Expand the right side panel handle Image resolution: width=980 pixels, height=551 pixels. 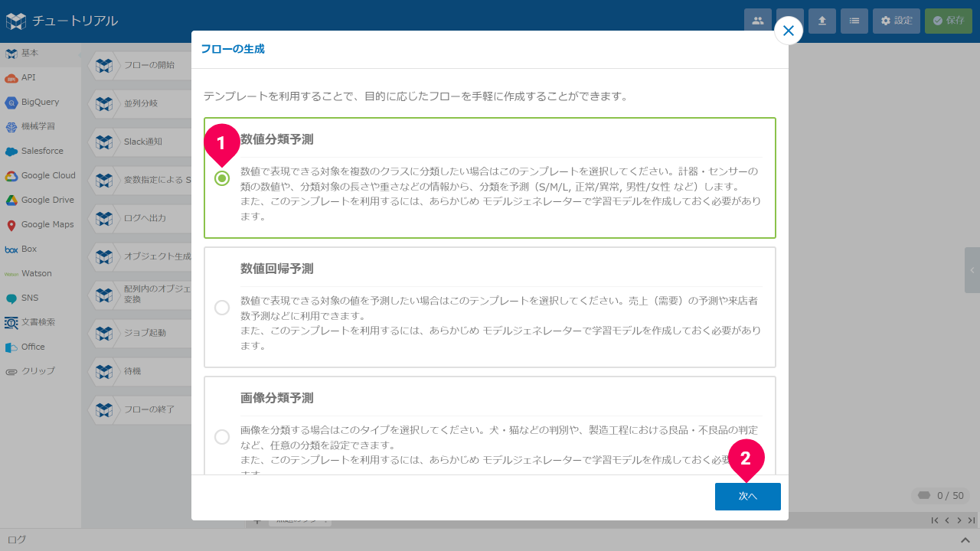pyautogui.click(x=972, y=270)
